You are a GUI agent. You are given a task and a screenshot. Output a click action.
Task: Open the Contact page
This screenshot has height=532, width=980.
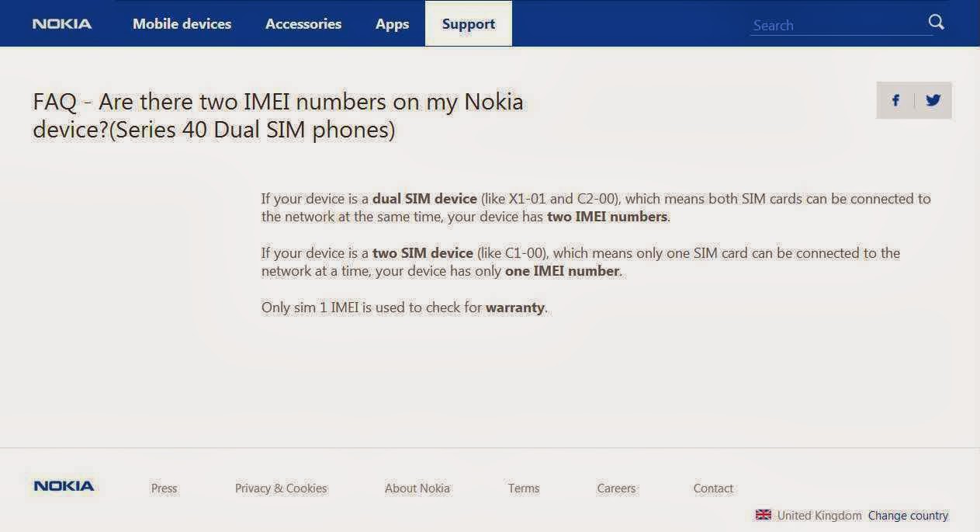[712, 488]
